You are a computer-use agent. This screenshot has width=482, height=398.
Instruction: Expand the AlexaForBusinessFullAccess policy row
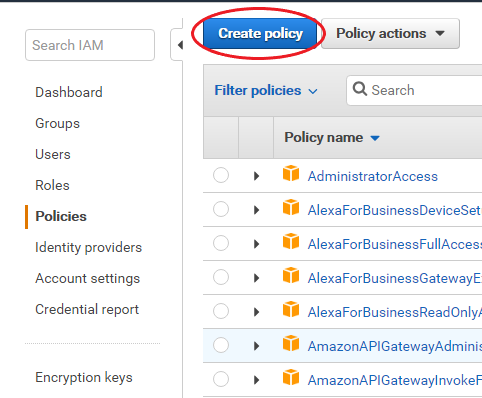(256, 244)
